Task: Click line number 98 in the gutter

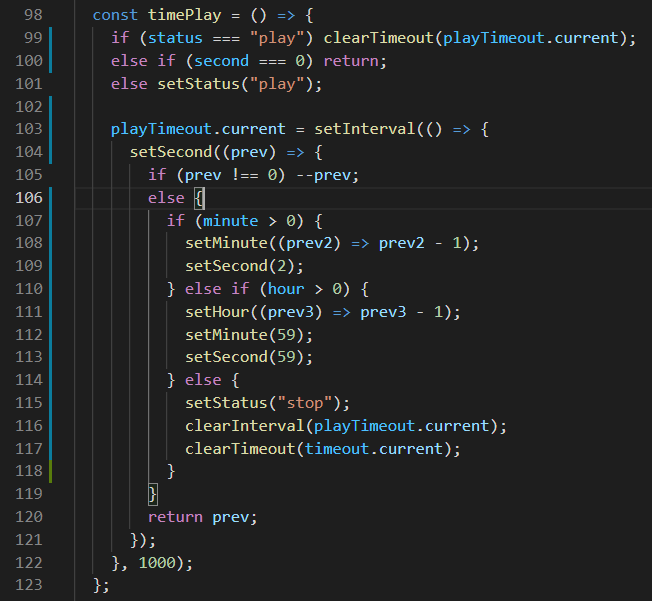Action: point(33,15)
